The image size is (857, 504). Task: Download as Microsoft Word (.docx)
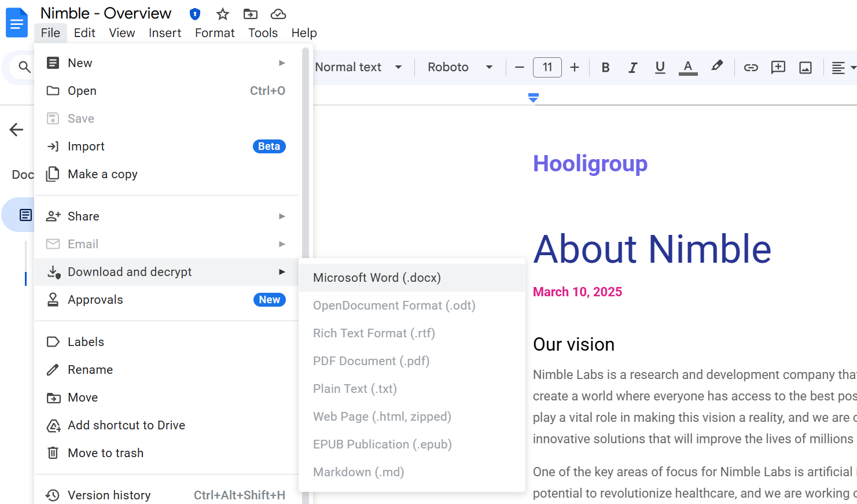click(412, 278)
